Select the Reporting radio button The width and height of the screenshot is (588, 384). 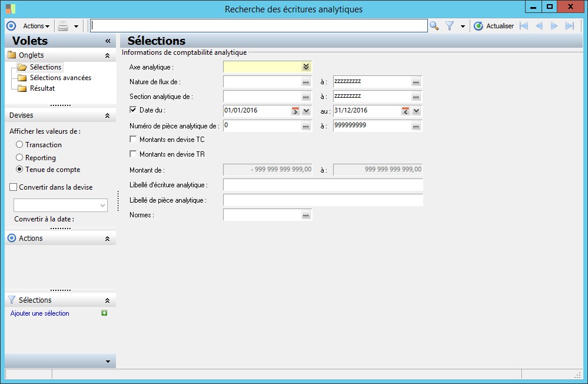(x=19, y=157)
